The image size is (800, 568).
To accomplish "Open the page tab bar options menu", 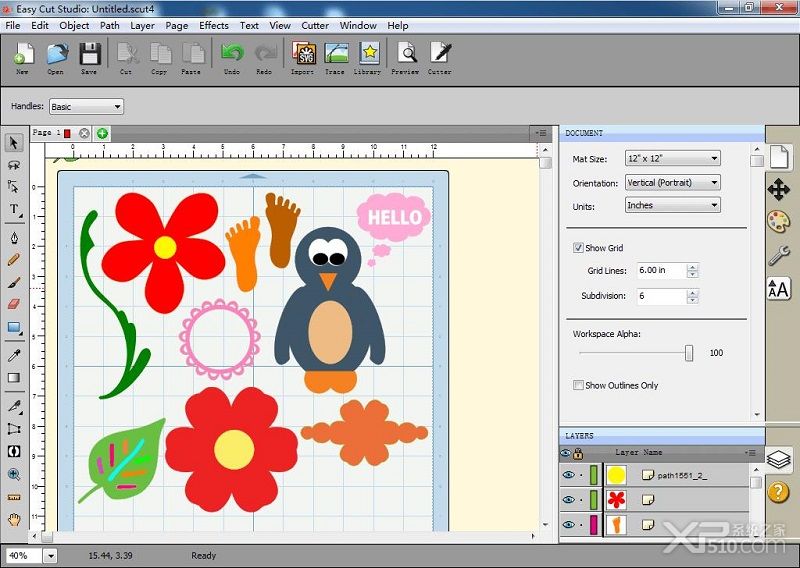I will [x=541, y=133].
